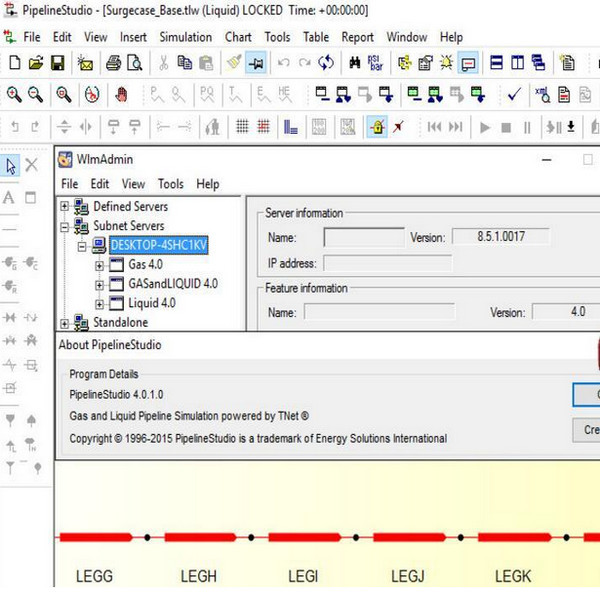Viewport: 600px width, 592px height.
Task: Click the Server information Name field
Action: (x=363, y=238)
